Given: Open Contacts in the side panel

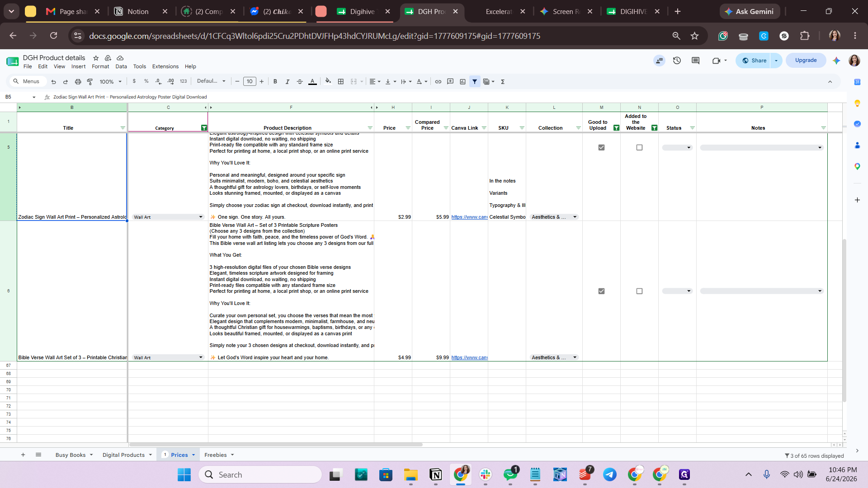Looking at the screenshot, I should [857, 145].
